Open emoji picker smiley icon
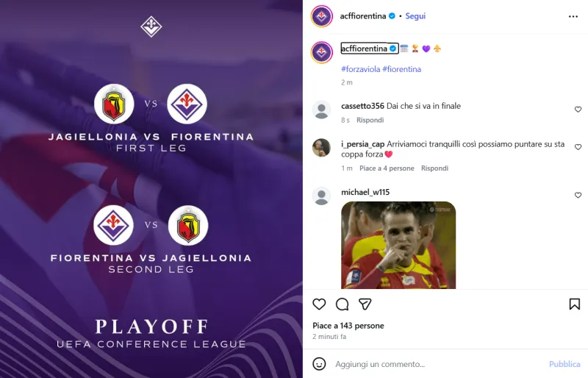Image resolution: width=588 pixels, height=378 pixels. 319,364
